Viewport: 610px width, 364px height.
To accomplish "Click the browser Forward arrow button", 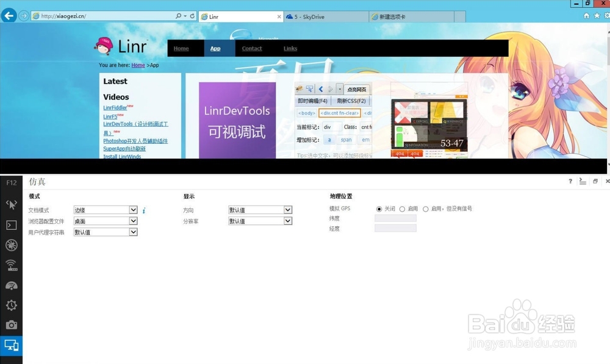I will click(24, 16).
